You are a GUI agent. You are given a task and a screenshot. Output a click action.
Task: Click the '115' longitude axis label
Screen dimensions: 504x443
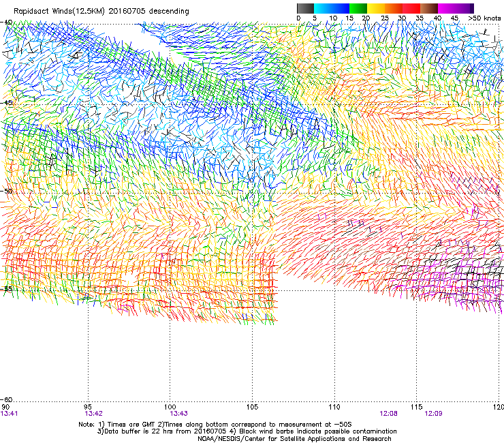[417, 407]
